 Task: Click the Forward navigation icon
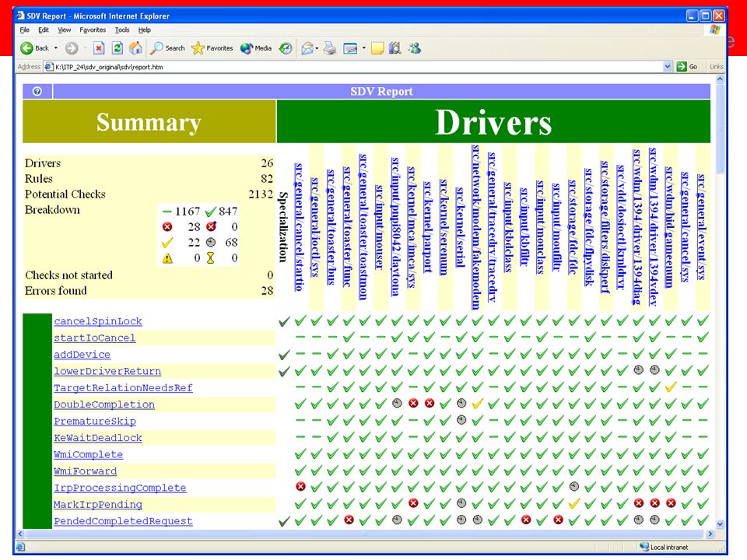pos(72,48)
